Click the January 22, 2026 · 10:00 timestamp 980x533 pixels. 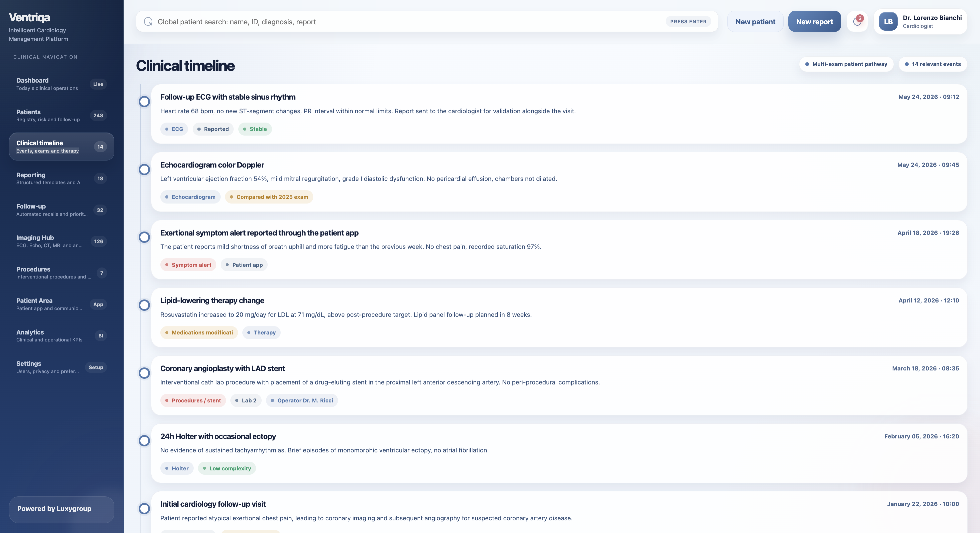click(x=923, y=504)
